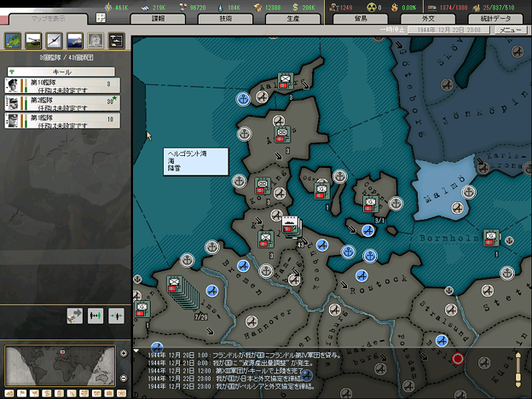
Task: Click the blue airfield icon in Rostock
Action: [x=362, y=276]
